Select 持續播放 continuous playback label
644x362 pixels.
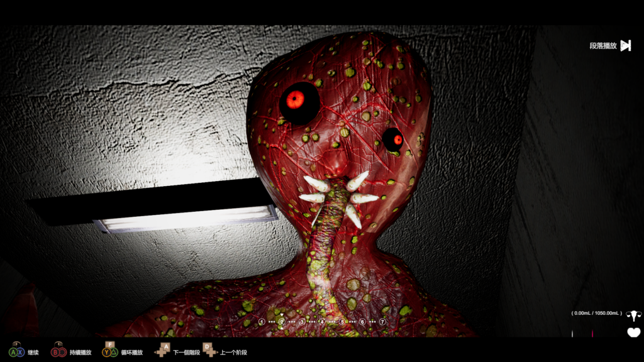80,353
